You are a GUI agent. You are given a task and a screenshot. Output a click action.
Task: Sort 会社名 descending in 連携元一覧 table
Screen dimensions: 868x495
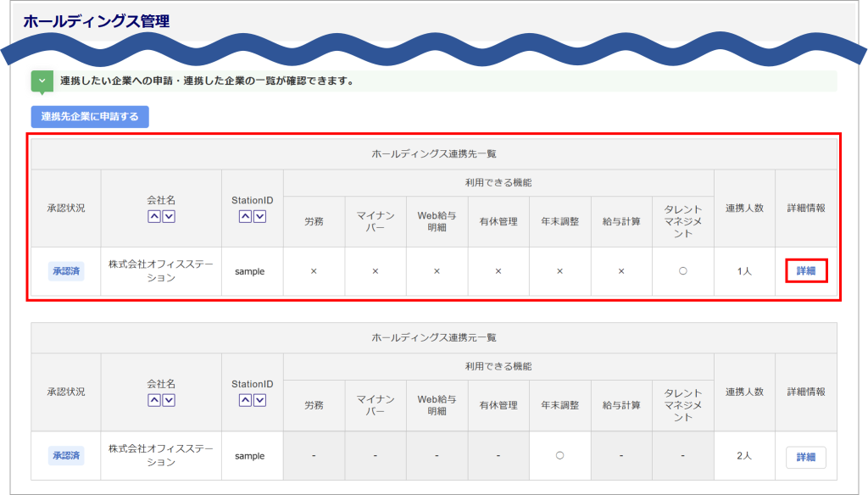click(169, 400)
